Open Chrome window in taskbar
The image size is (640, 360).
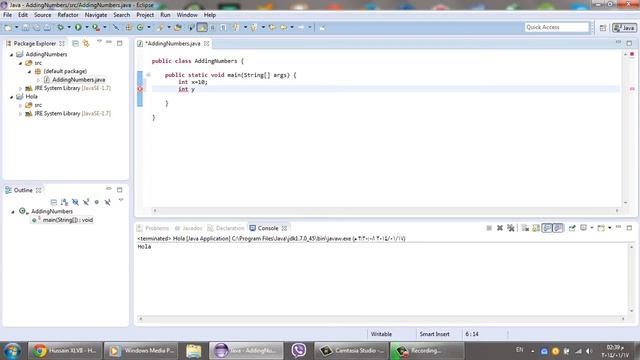tap(64, 350)
